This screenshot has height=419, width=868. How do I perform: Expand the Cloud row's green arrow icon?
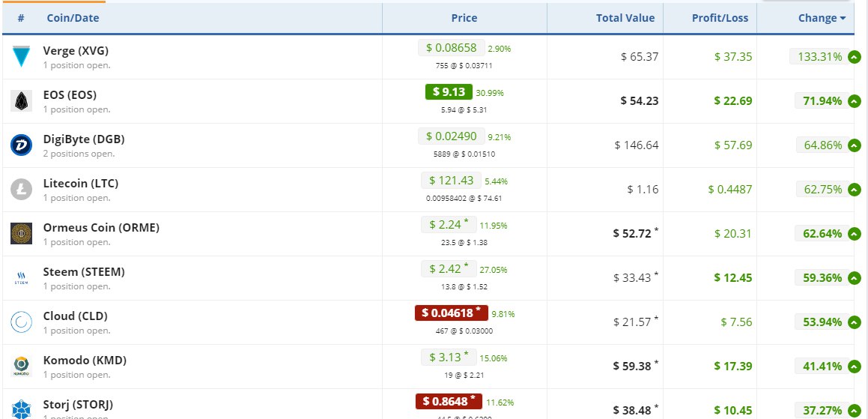[x=855, y=322]
